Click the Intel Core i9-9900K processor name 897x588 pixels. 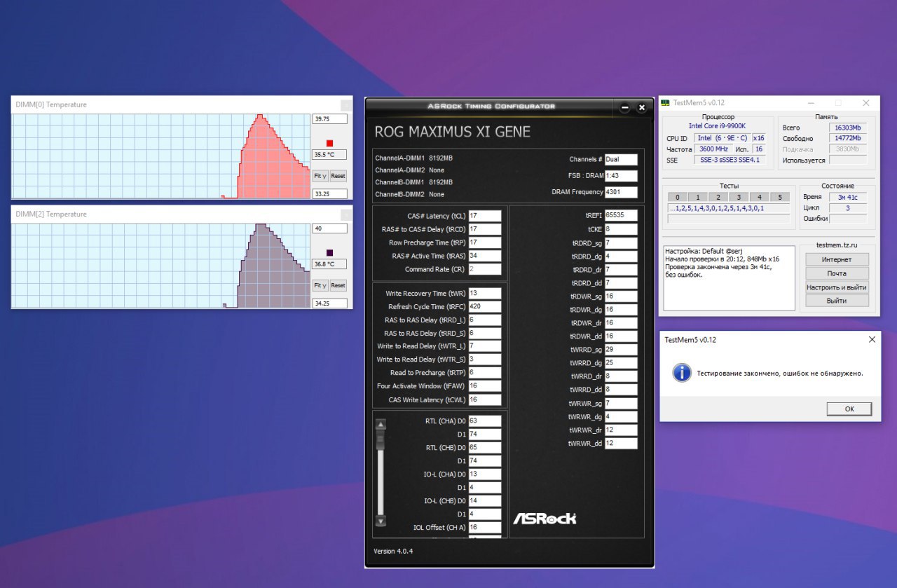pyautogui.click(x=718, y=126)
